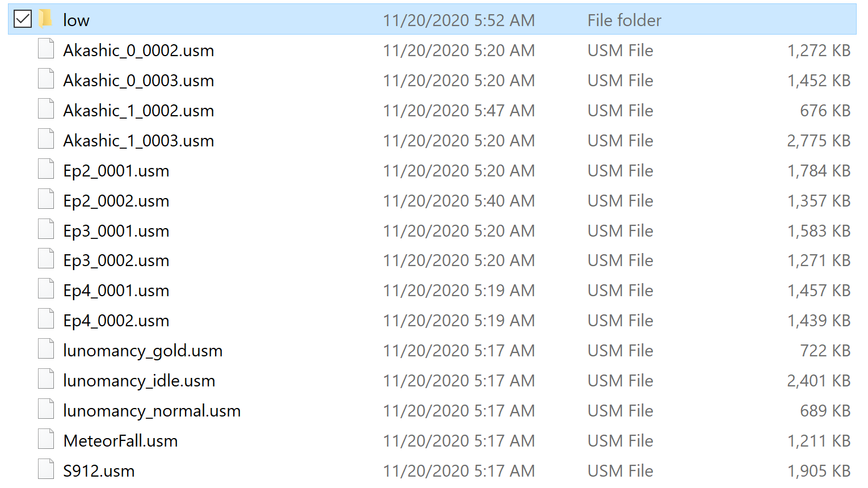Click file icon of Akashic_0_0002.usm
Screen dimensions: 868x488
46,49
